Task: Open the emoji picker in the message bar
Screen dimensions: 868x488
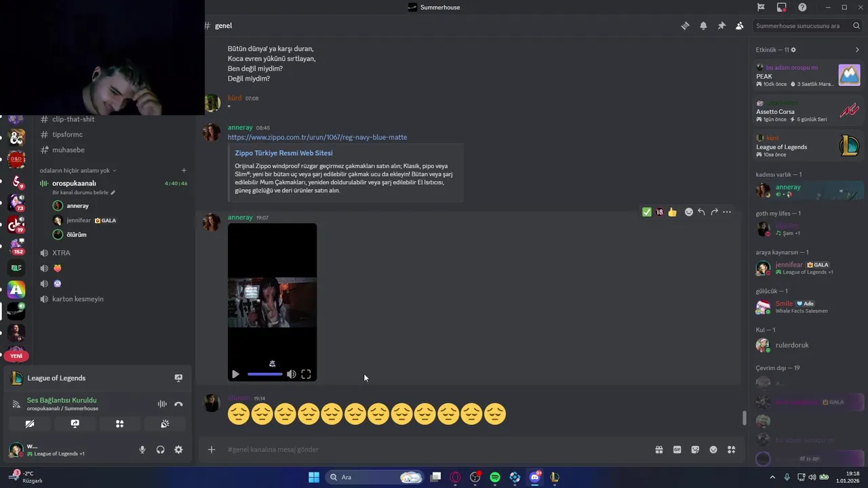Action: click(x=713, y=449)
